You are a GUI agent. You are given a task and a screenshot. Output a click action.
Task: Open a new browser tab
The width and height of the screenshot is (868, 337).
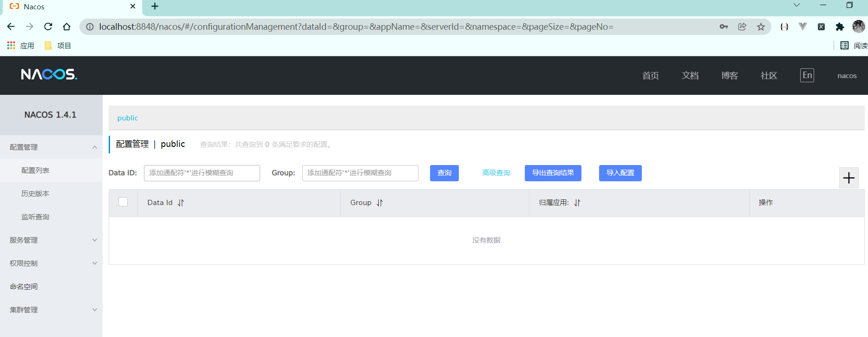(155, 6)
